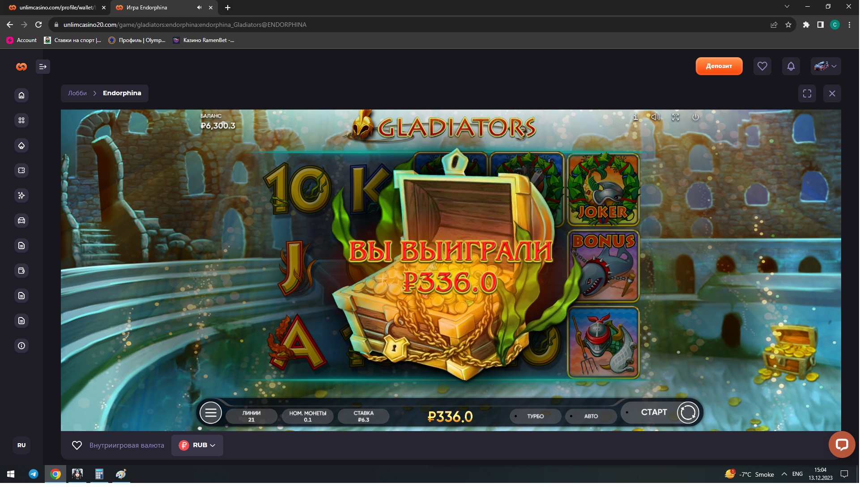868x491 pixels.
Task: Click the СТАВКА bet amount selector
Action: [x=363, y=416]
